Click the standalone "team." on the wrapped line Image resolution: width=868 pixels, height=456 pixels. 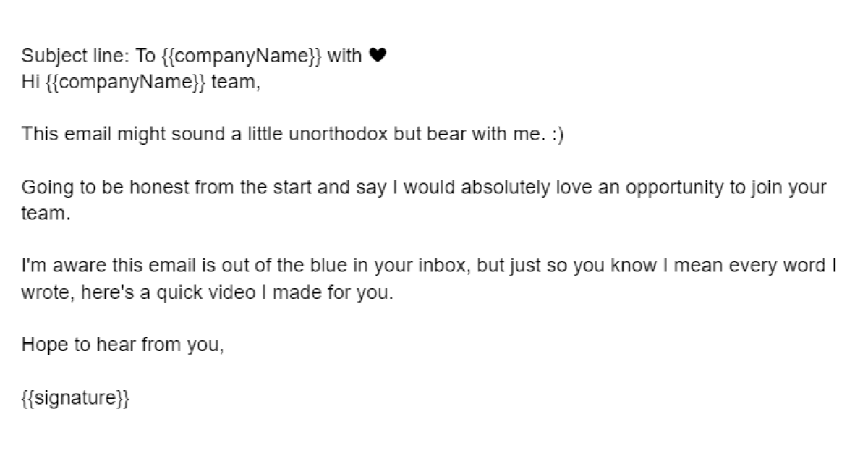coord(46,214)
